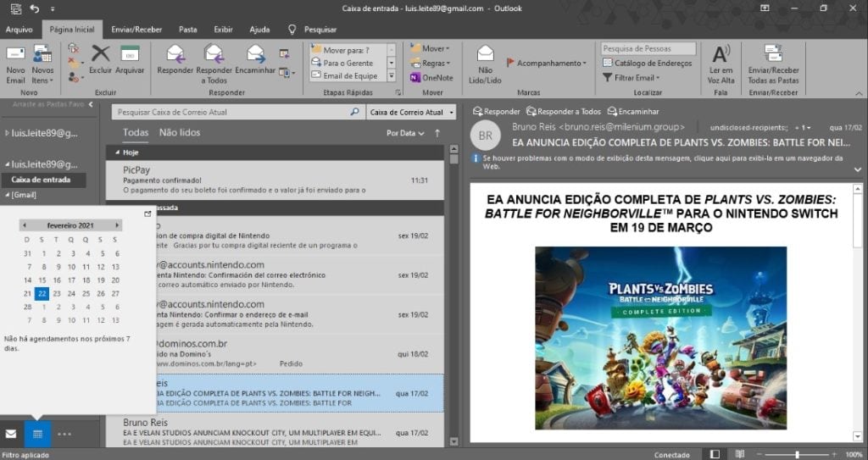The width and height of the screenshot is (868, 460).
Task: Click Responder a Todos ribbon icon
Action: (214, 64)
